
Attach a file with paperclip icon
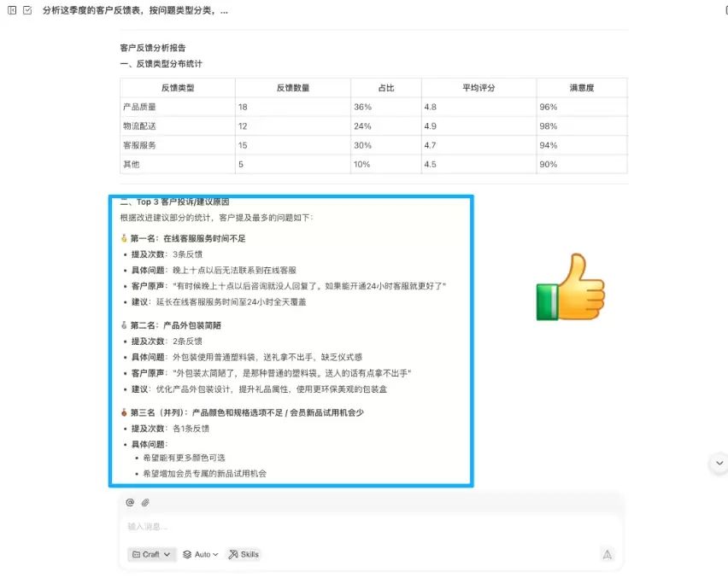pyautogui.click(x=145, y=502)
